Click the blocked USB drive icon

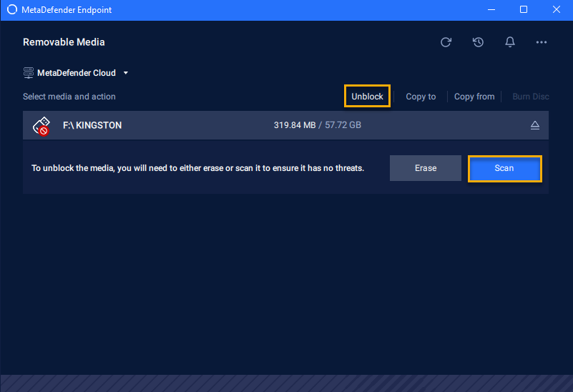pos(41,126)
